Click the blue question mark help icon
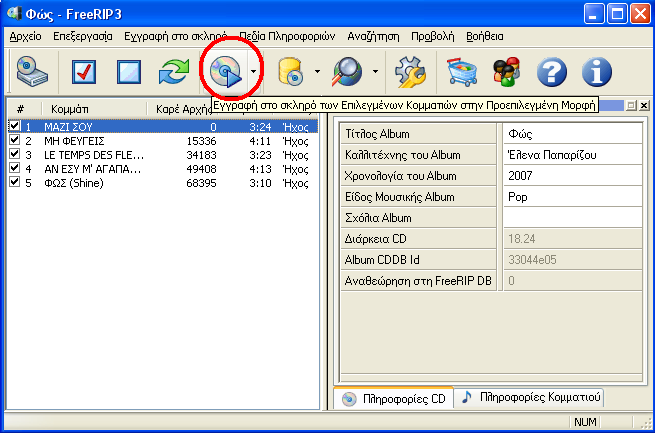The width and height of the screenshot is (655, 433). 552,72
